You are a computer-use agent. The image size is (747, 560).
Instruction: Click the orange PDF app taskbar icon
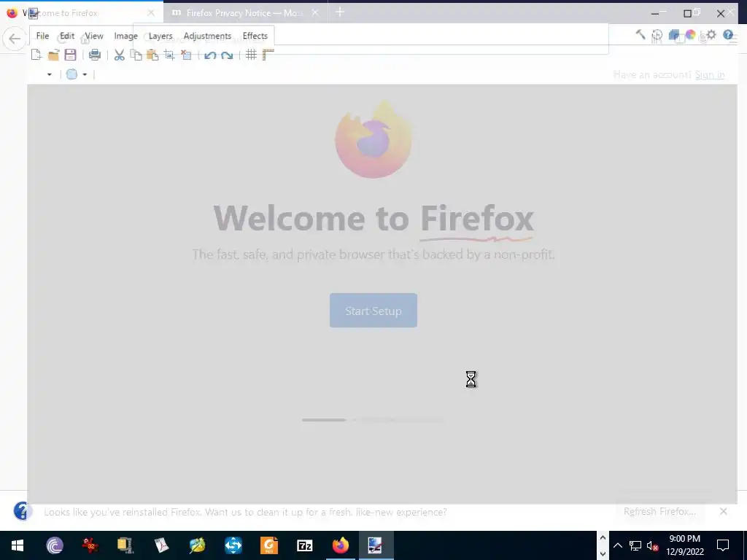click(268, 545)
